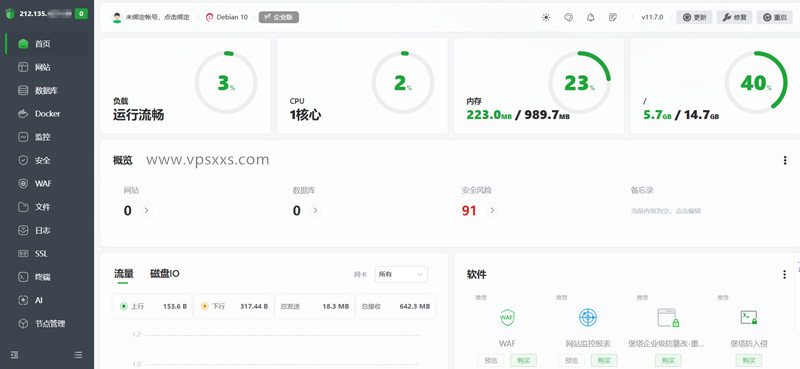
Task: Open the 监控 monitoring sidebar icon
Action: (23, 137)
